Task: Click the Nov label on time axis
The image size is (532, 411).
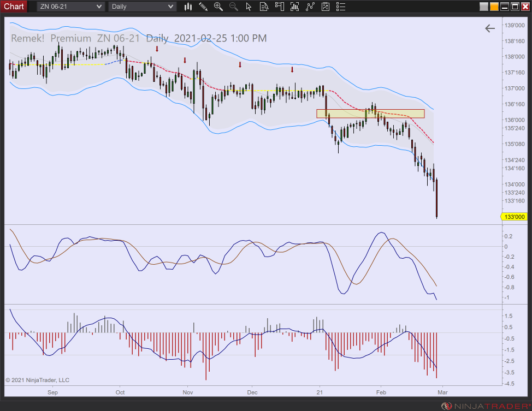Action: pos(188,392)
